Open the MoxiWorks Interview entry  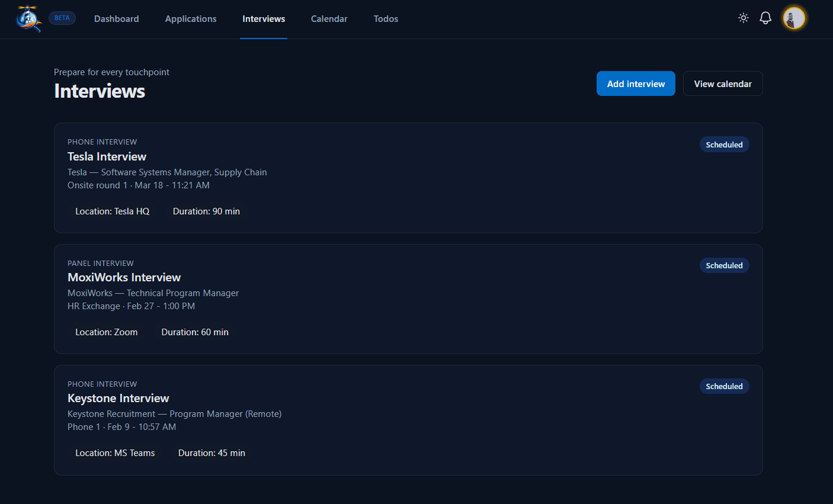124,278
